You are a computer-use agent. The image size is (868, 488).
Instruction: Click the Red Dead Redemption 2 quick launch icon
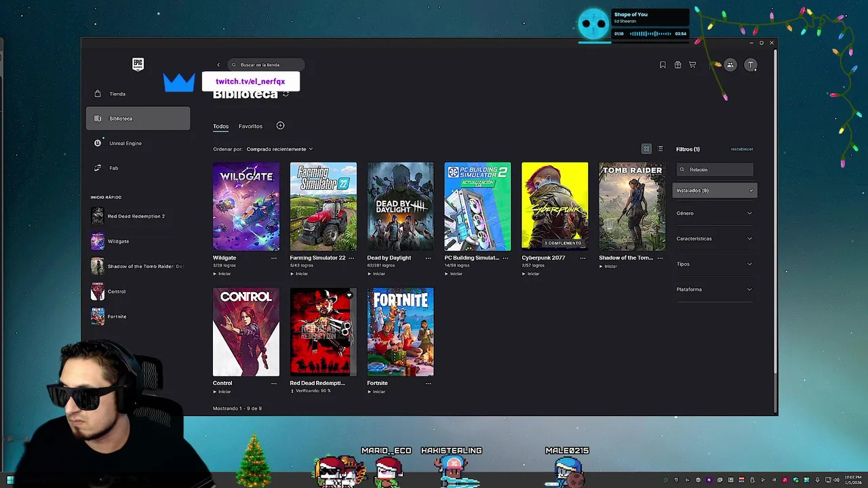click(x=98, y=216)
